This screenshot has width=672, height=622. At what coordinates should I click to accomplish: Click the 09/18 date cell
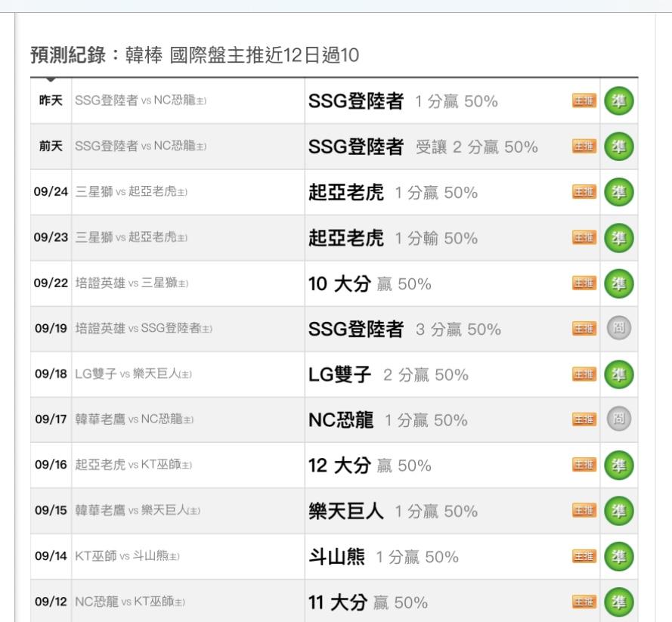click(x=51, y=374)
